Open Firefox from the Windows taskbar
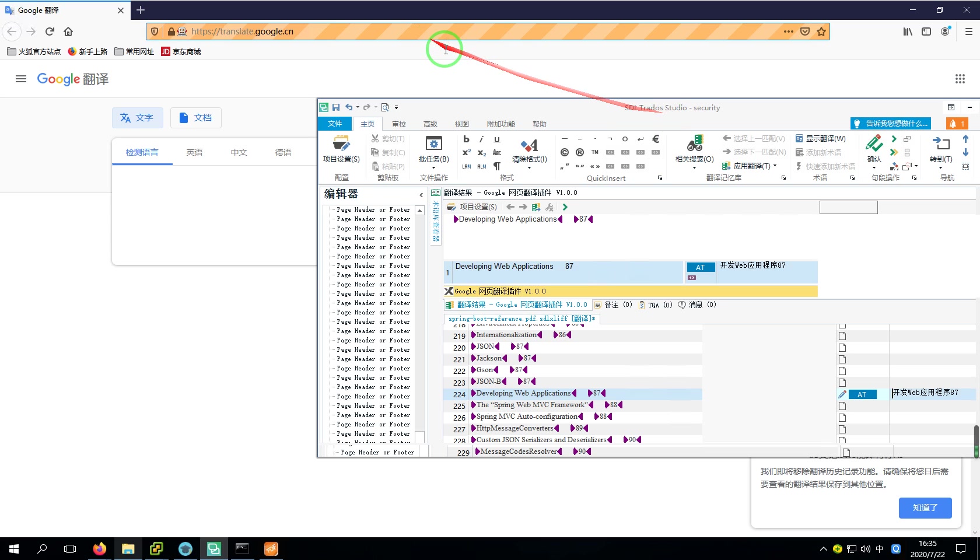The height and width of the screenshot is (560, 980). 100,549
